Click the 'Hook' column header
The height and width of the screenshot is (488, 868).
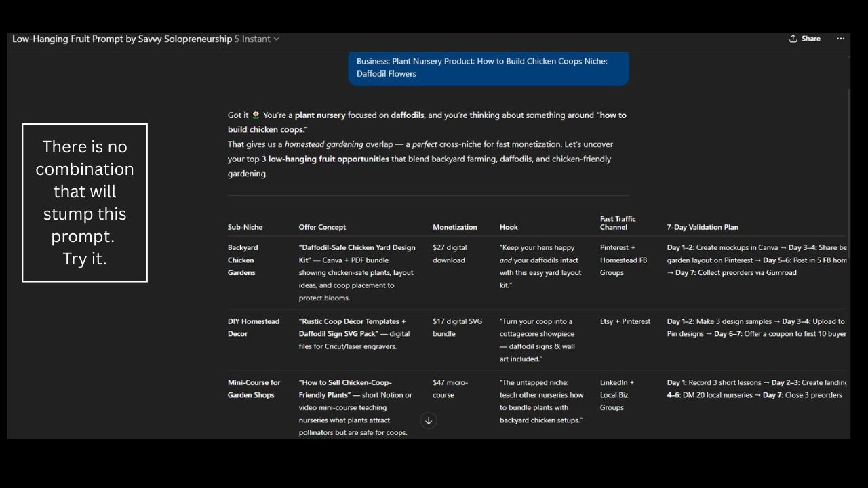[509, 227]
